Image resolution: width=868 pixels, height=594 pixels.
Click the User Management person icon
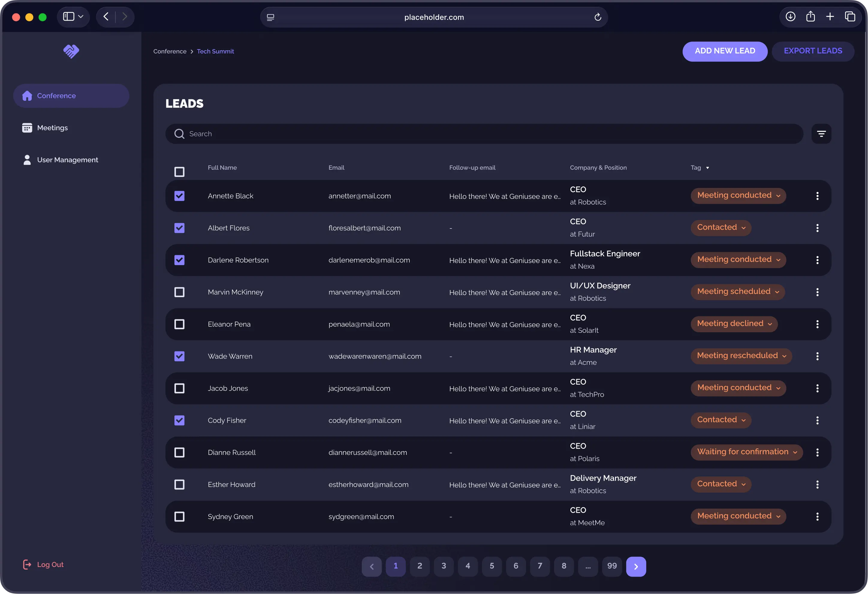27,160
